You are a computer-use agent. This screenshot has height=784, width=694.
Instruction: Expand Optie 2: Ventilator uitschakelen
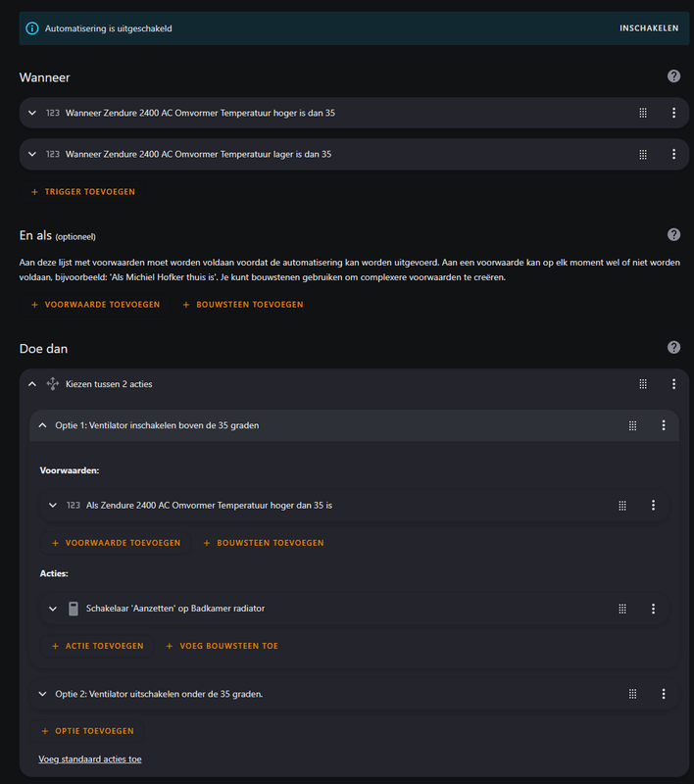pyautogui.click(x=42, y=693)
